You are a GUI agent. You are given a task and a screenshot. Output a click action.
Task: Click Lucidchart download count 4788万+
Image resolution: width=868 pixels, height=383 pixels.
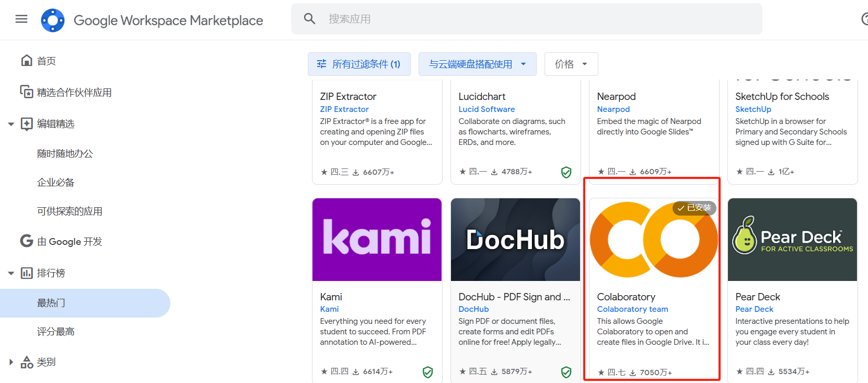512,172
